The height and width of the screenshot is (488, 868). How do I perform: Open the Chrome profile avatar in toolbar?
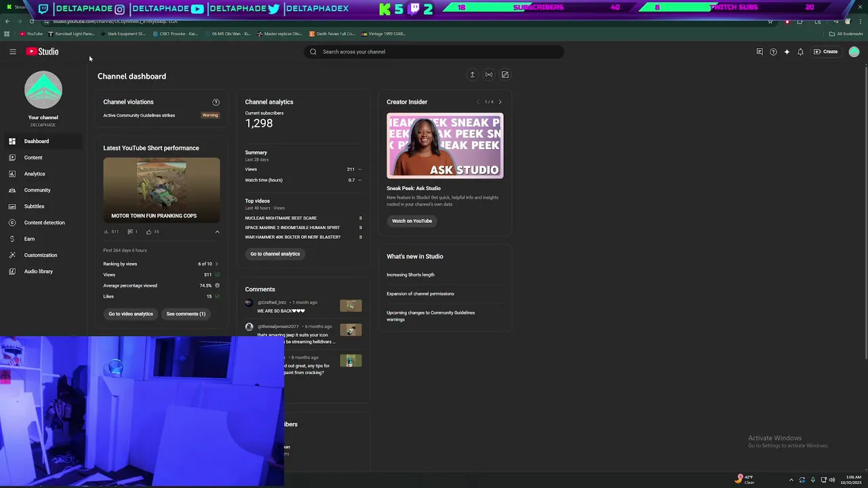point(848,22)
